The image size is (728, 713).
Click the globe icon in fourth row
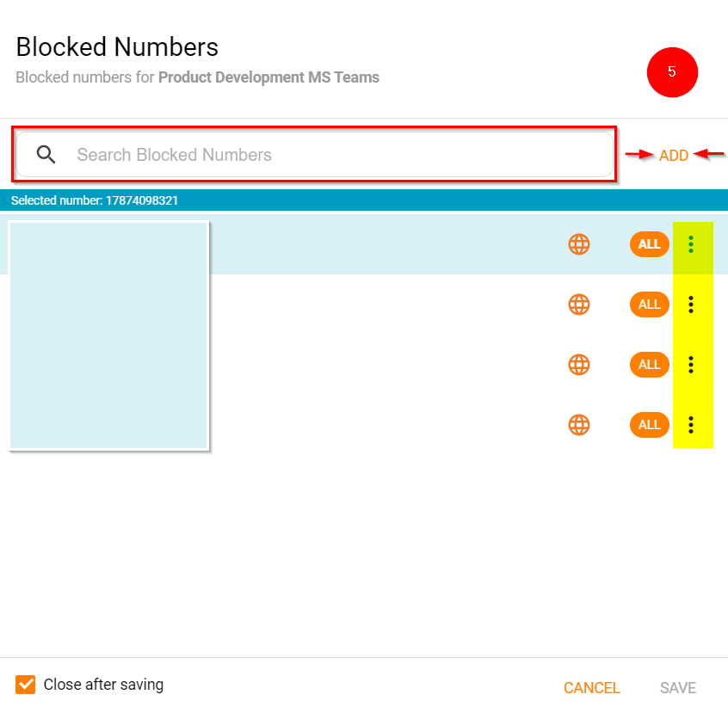coord(579,425)
